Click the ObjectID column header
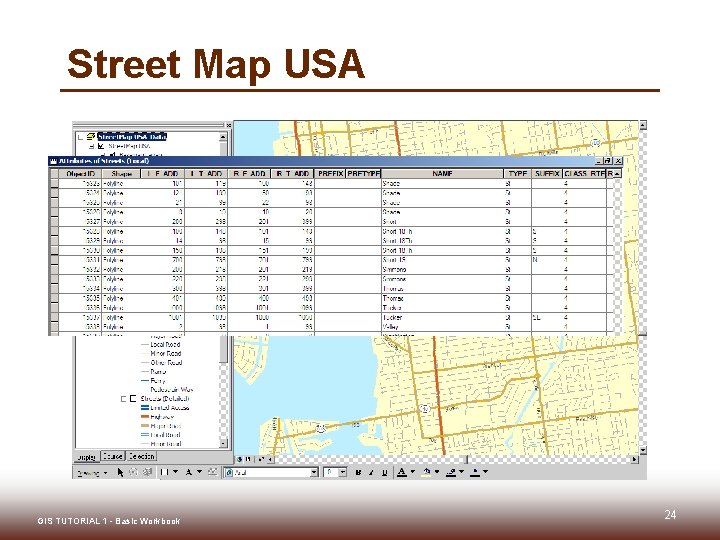Viewport: 720px width, 540px height. [x=80, y=174]
